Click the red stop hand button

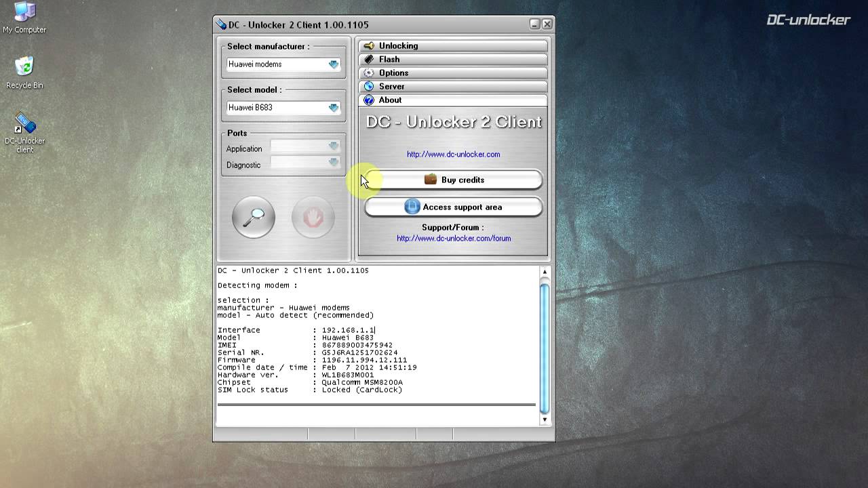313,217
